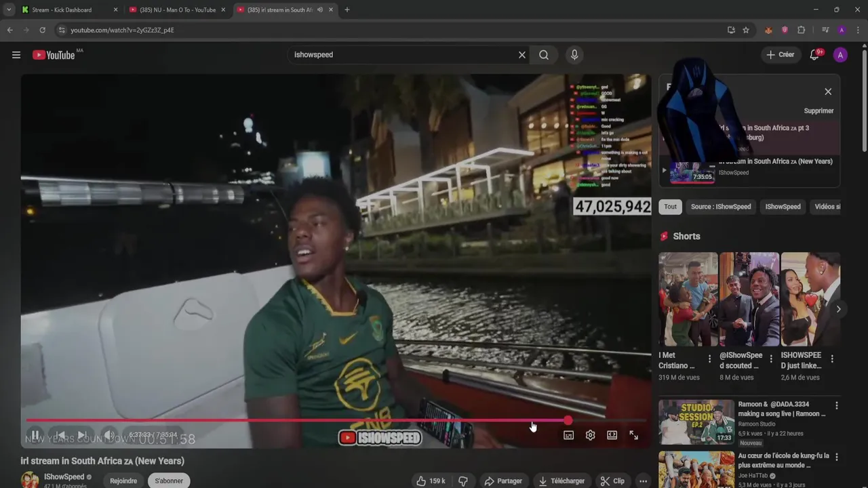
Task: Click Supprimer in the queue panel
Action: click(818, 110)
